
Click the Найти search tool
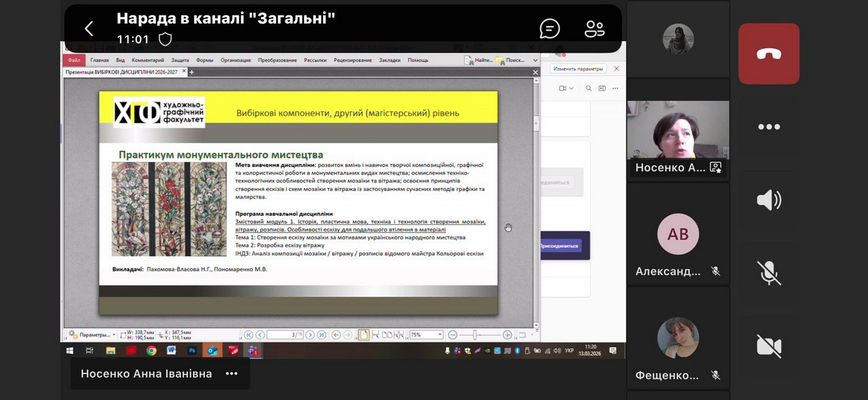coord(478,60)
